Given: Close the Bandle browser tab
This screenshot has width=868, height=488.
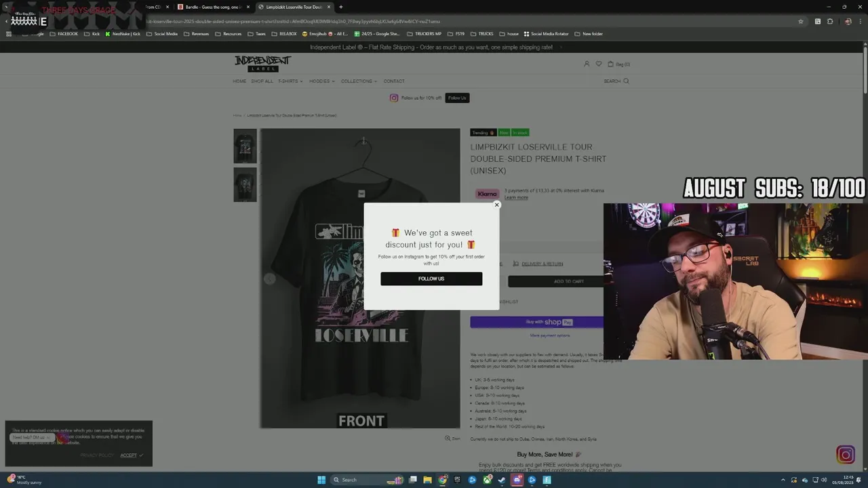Looking at the screenshot, I should [248, 7].
